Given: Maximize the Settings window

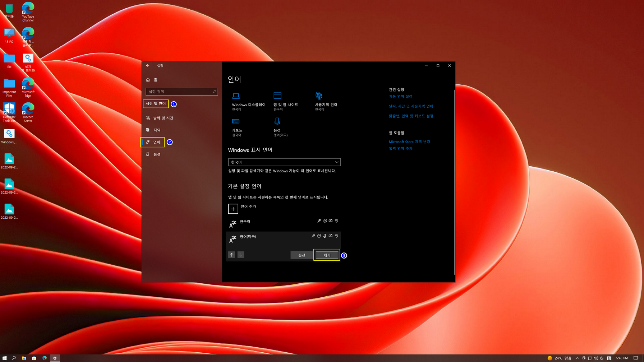Looking at the screenshot, I should pos(438,66).
